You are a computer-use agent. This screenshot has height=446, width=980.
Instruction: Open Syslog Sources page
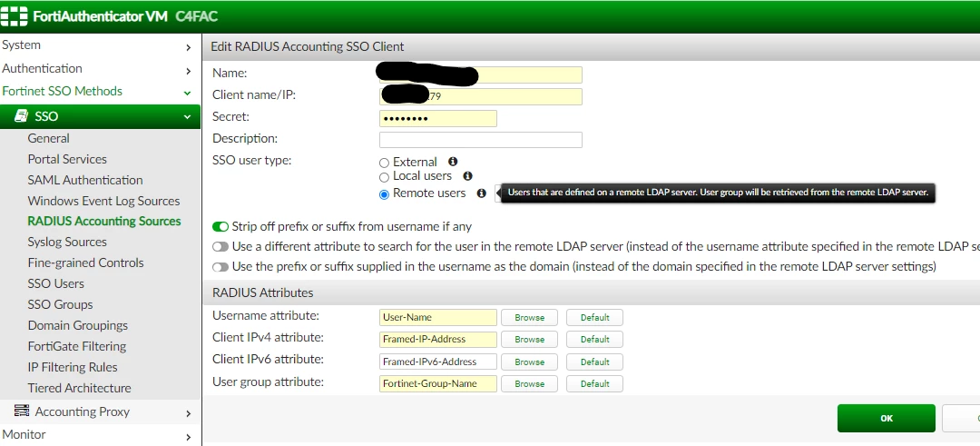(x=67, y=242)
